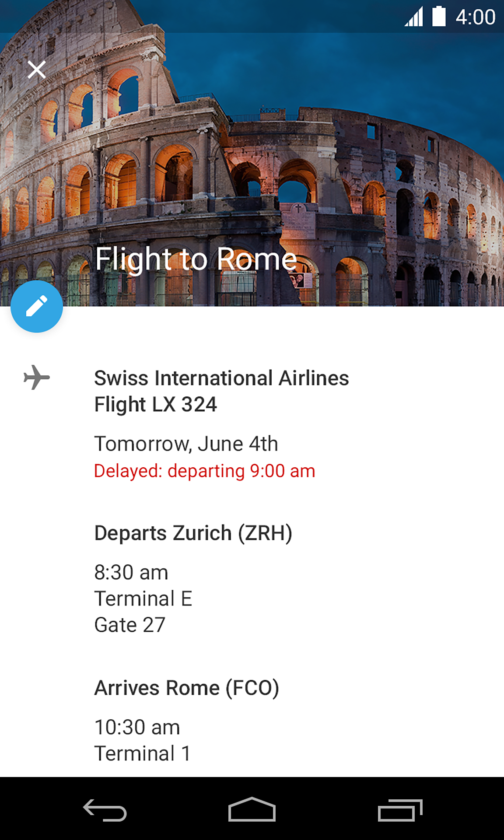Tap the signal strength indicator
Viewport: 504px width, 840px height.
(414, 17)
